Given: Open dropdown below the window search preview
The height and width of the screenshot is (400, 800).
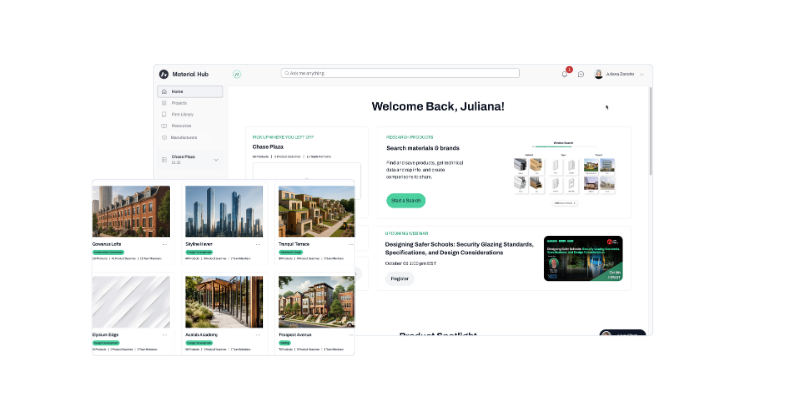Looking at the screenshot, I should (x=565, y=203).
